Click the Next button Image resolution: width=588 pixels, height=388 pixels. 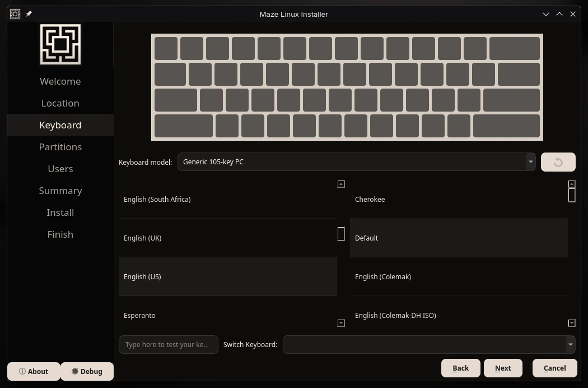click(x=503, y=368)
